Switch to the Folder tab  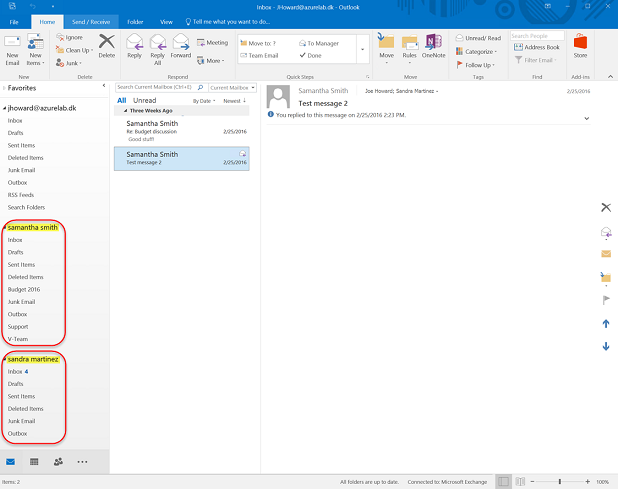[x=135, y=22]
